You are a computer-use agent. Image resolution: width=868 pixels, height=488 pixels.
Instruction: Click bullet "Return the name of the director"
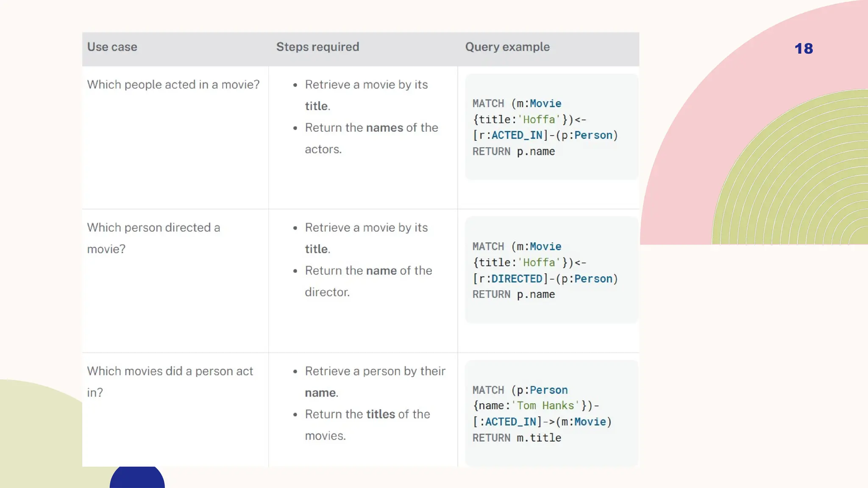pyautogui.click(x=368, y=281)
